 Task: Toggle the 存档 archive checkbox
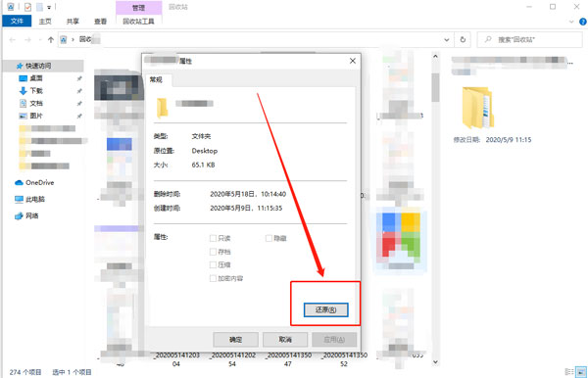213,252
